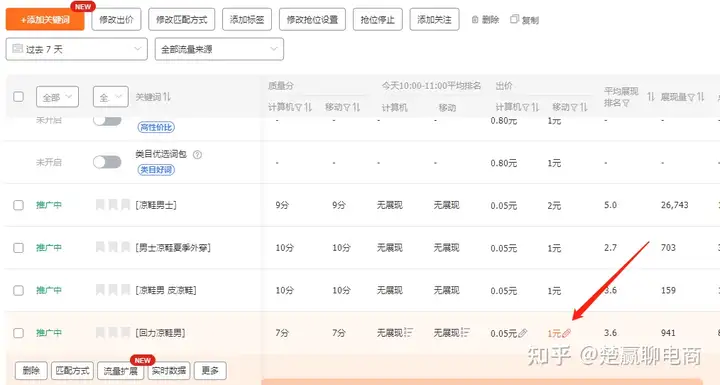Click the 2元 mobile bid in 凉鞋男士 row
The image size is (720, 385).
(x=554, y=205)
